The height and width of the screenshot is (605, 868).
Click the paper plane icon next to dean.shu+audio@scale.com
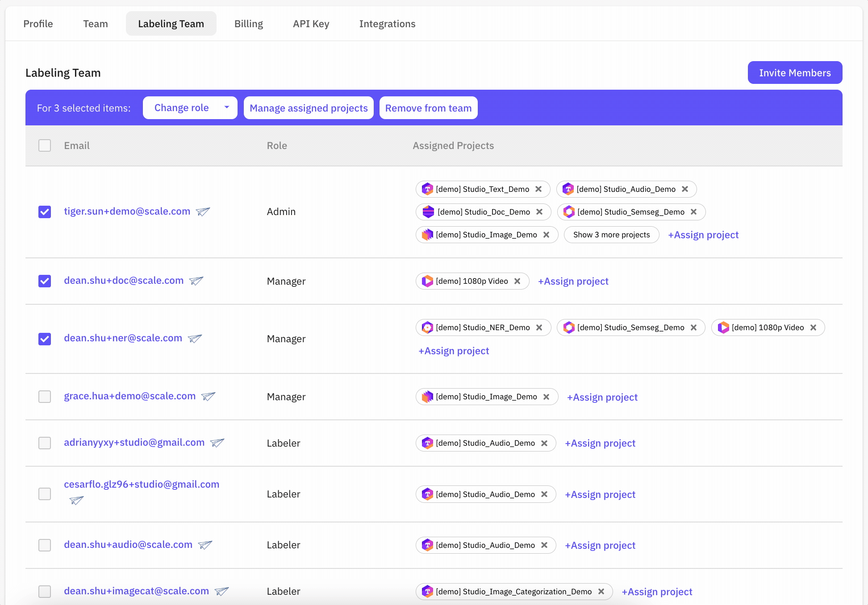click(205, 545)
